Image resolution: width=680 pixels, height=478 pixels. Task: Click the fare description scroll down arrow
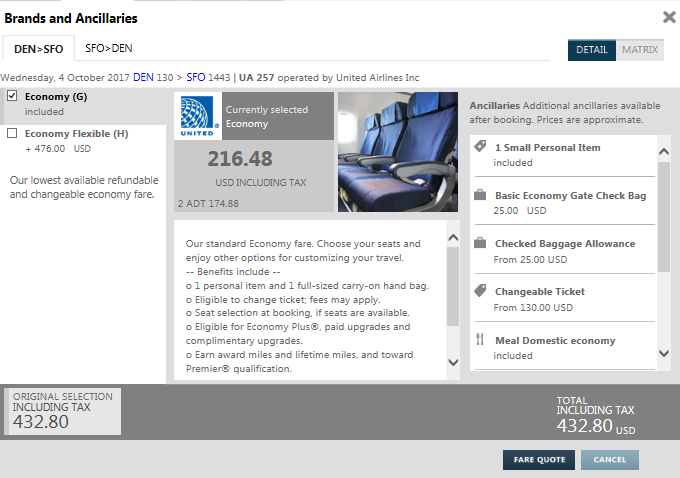point(453,362)
